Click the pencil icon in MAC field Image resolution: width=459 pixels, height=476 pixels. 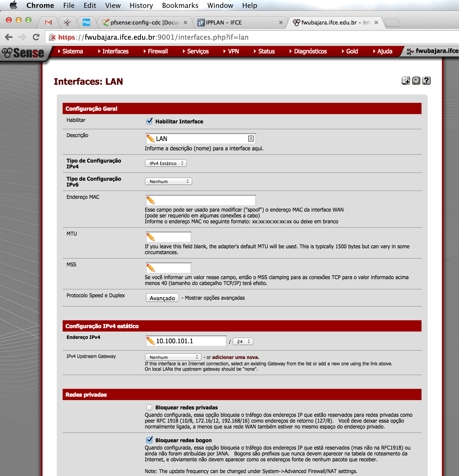[150, 200]
